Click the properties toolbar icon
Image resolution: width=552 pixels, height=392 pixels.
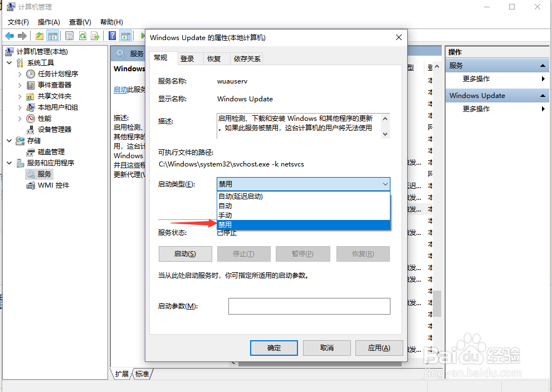click(x=69, y=35)
